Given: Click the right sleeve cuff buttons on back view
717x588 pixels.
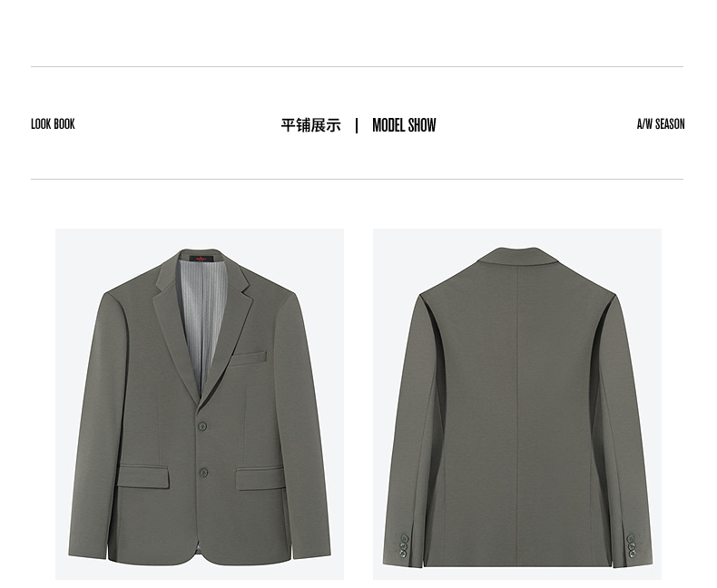Looking at the screenshot, I should [631, 546].
